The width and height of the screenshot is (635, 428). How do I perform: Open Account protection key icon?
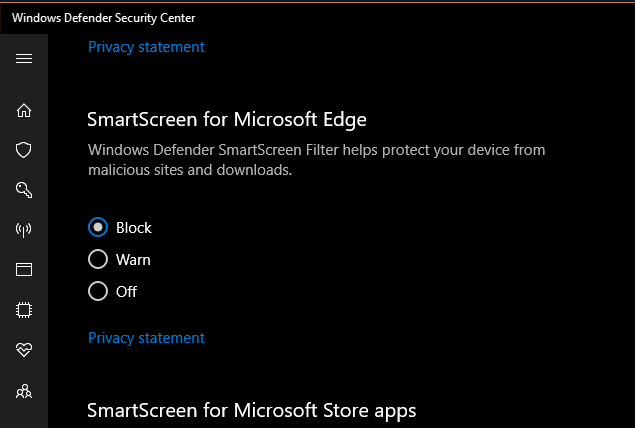(24, 190)
